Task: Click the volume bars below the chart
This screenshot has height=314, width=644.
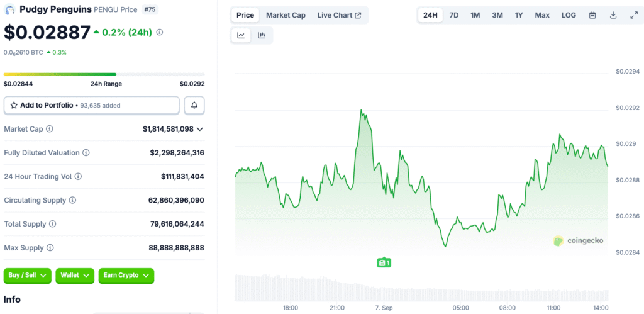Action: tap(421, 288)
